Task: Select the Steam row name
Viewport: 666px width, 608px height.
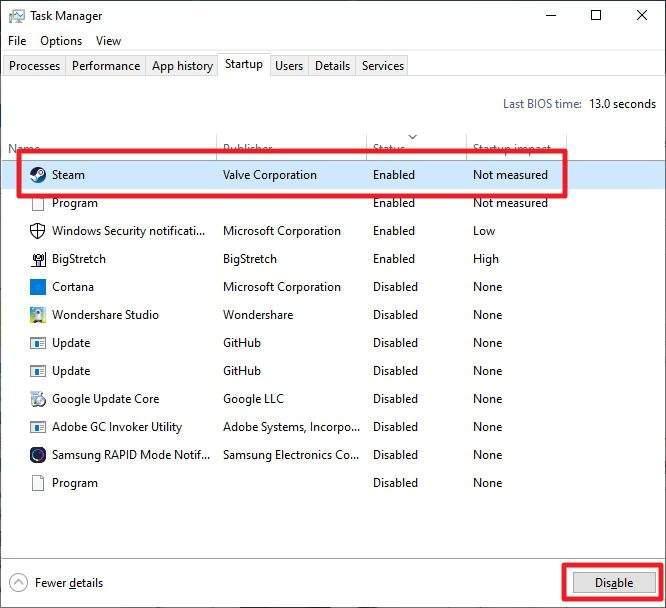Action: coord(68,175)
